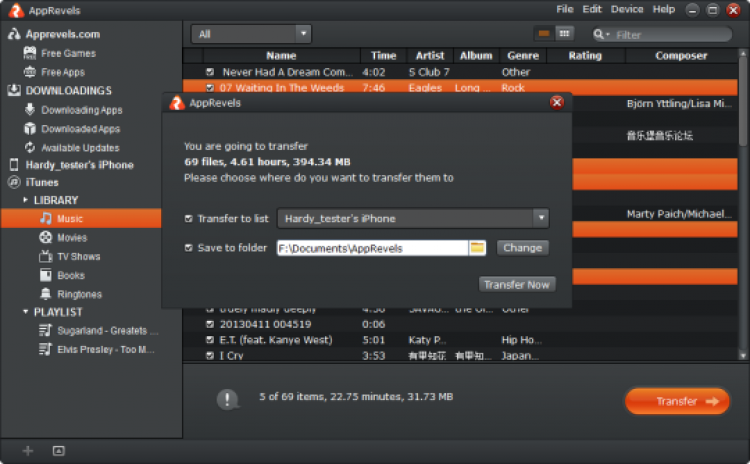Click the Transfer Now button
750x464 pixels.
(x=517, y=285)
